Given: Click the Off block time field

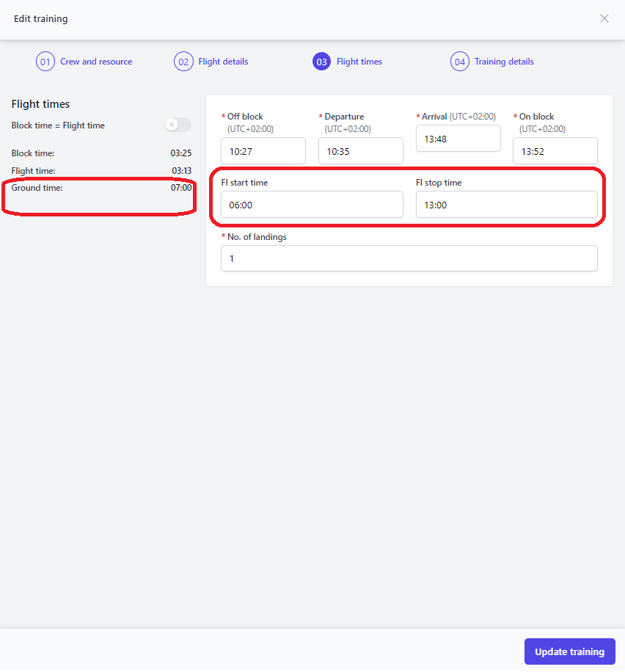Looking at the screenshot, I should coord(263,151).
